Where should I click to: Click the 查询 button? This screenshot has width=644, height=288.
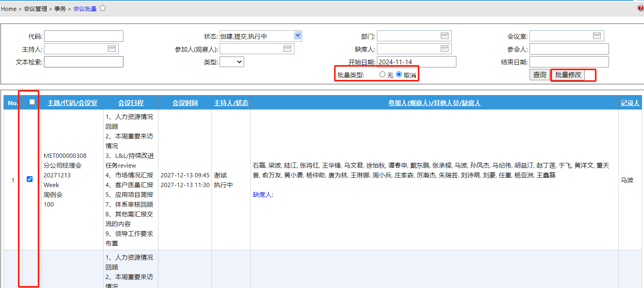539,75
